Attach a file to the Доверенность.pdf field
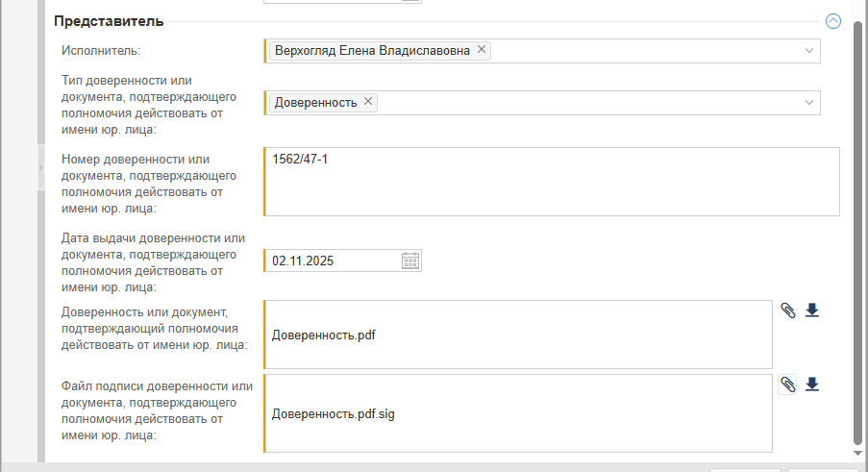Screen dimensions: 868x472 tap(787, 311)
